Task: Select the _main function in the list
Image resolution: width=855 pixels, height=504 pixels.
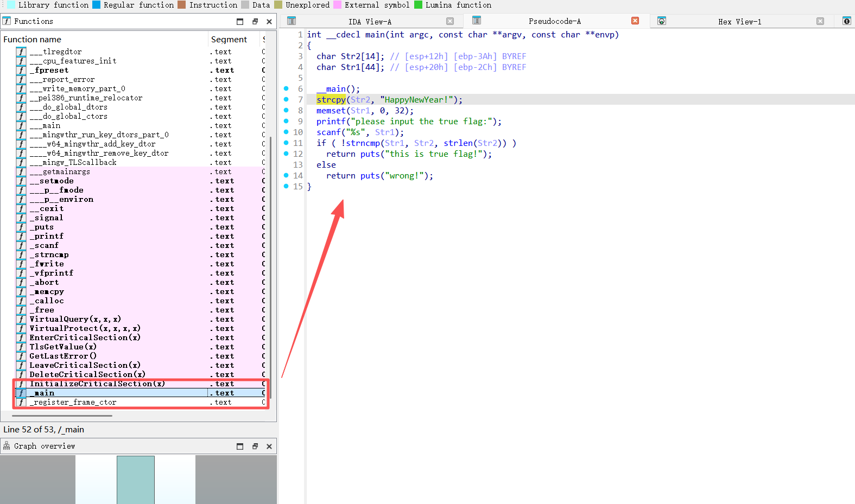Action: point(140,393)
